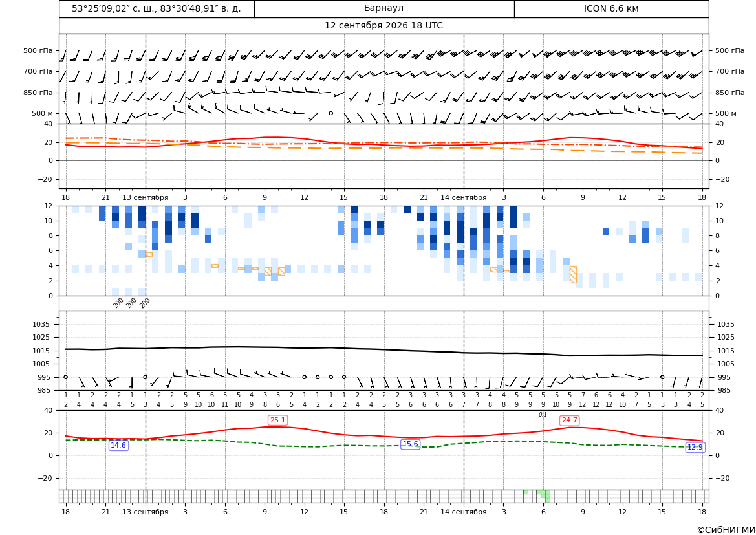Click the red 25.1 maximum temperature label
This screenshot has height=535, width=756.
coord(277,420)
